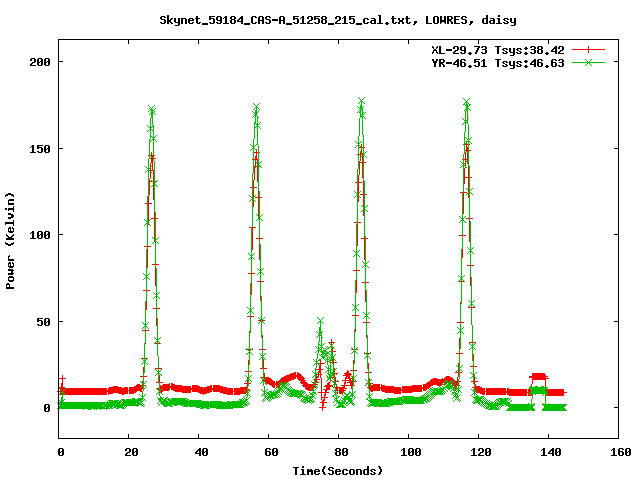Click the x-axis tick label 60
Screen dimensions: 640x480
271,452
